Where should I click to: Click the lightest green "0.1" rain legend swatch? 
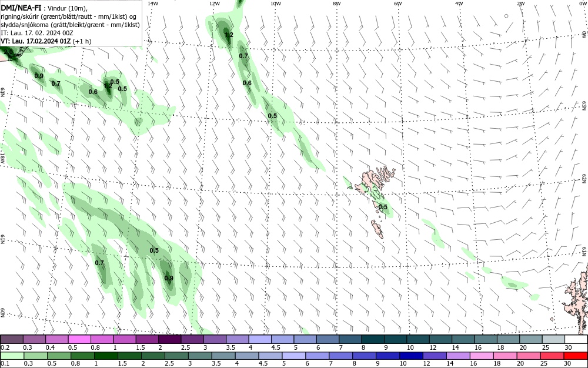(12, 356)
